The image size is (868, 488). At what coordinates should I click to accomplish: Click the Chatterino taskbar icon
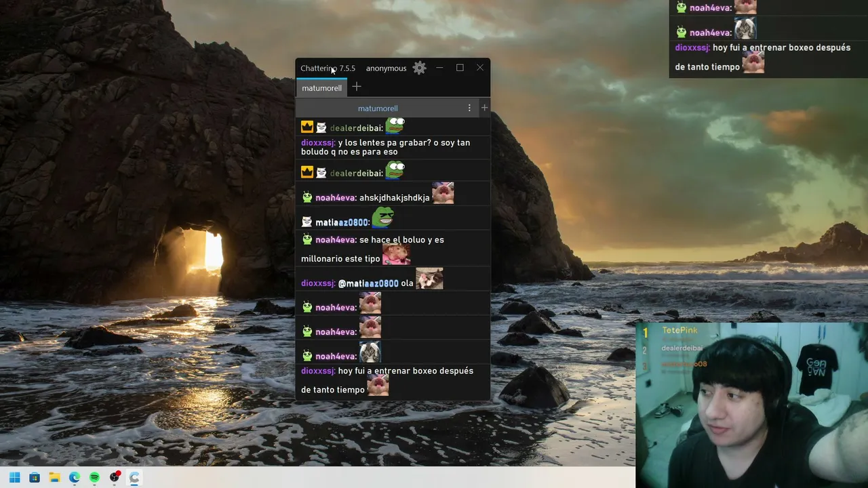click(134, 477)
